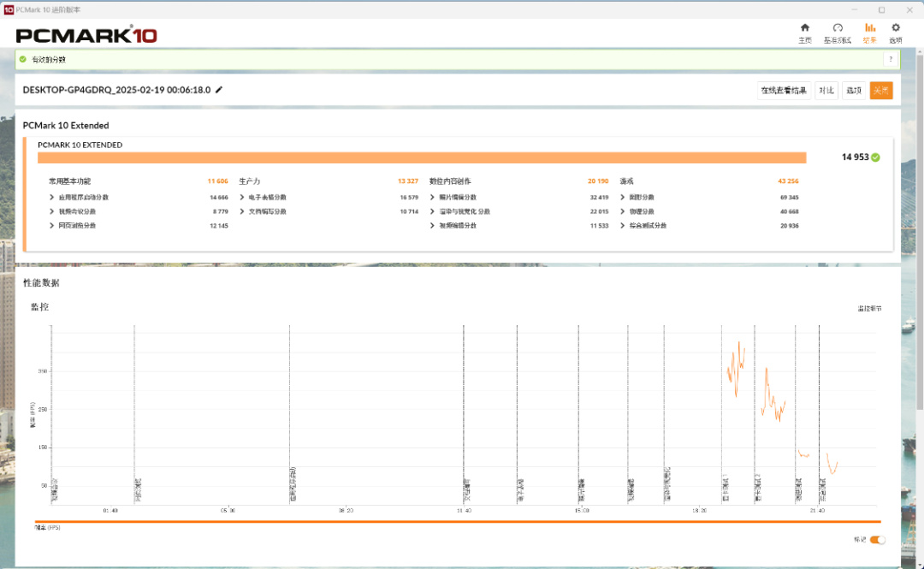This screenshot has height=569, width=924.
Task: Switch to the 结果 results page
Action: pyautogui.click(x=870, y=33)
